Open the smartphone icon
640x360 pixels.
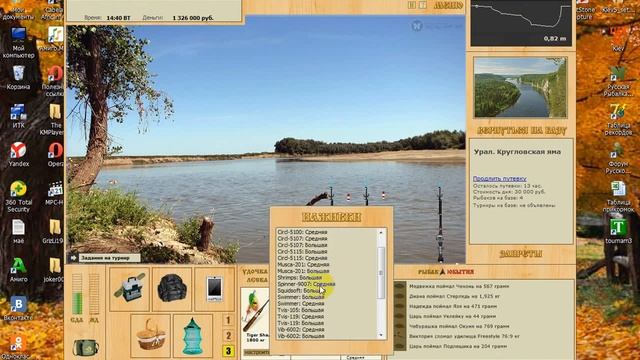click(x=214, y=289)
